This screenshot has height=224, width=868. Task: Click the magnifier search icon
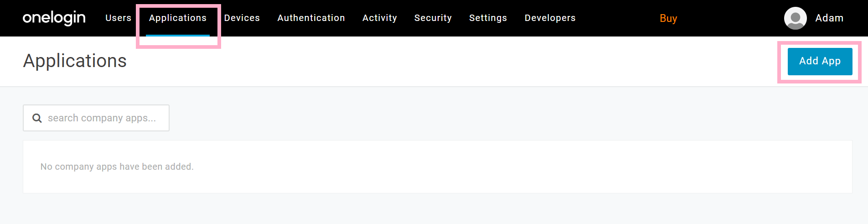[37, 118]
